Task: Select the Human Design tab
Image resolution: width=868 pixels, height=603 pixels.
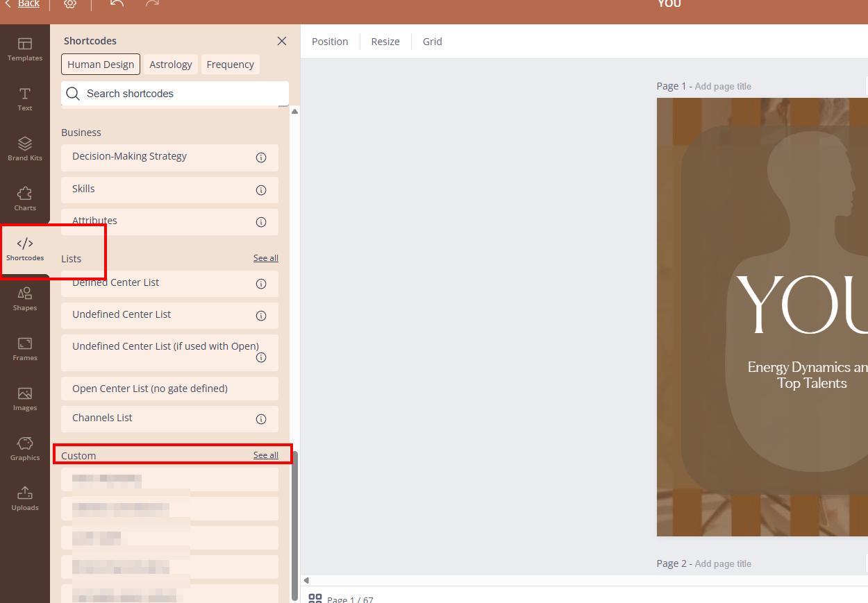Action: tap(101, 65)
